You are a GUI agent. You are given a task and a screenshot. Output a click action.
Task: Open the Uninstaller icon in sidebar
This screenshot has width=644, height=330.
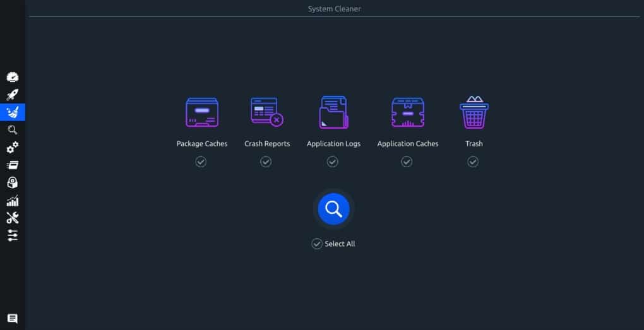(13, 183)
